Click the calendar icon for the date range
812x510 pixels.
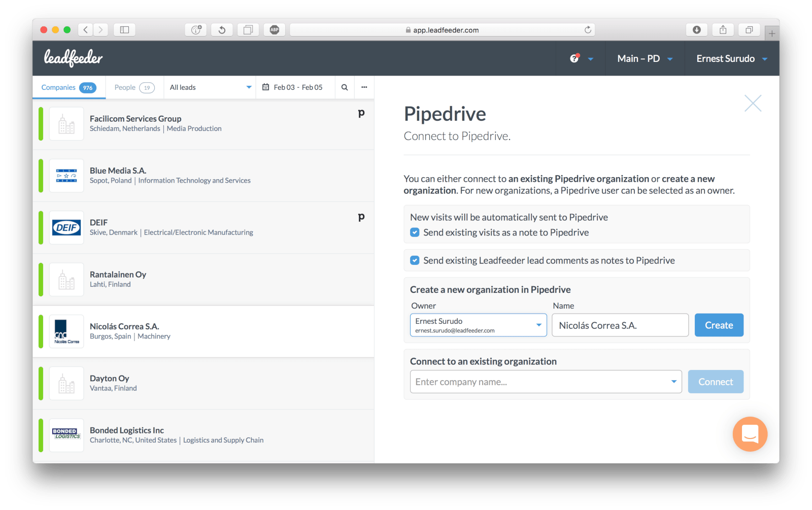(x=266, y=87)
